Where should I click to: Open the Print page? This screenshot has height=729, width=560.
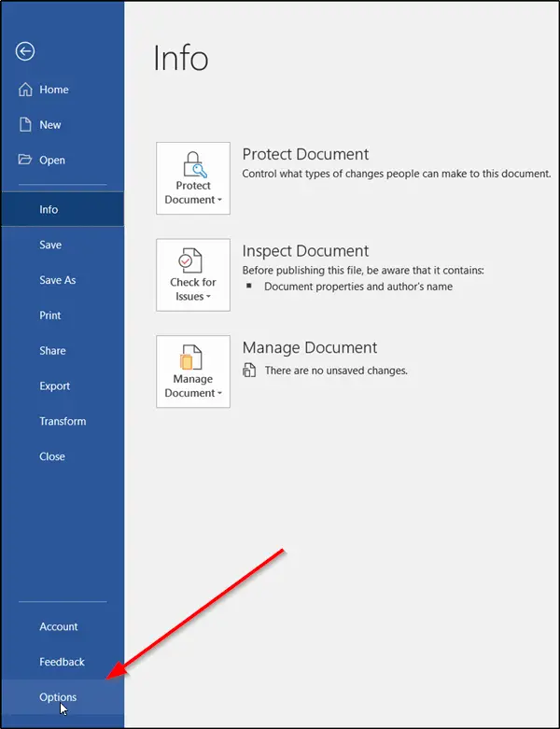click(x=63, y=315)
